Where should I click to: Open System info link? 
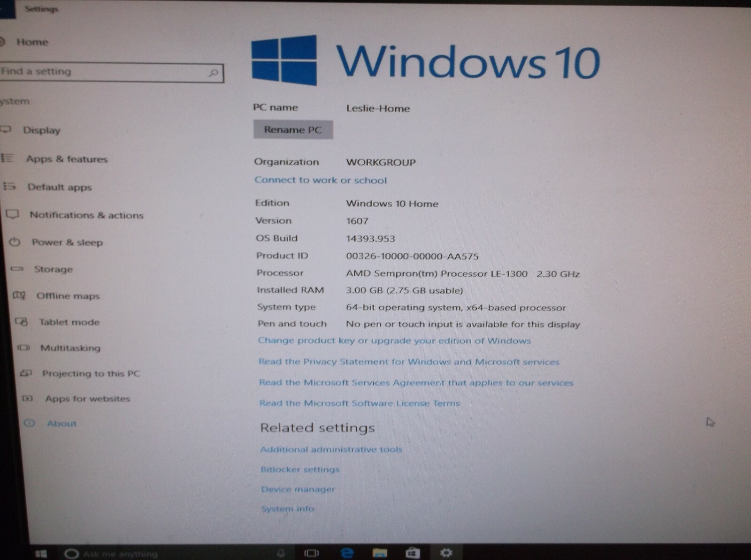288,509
